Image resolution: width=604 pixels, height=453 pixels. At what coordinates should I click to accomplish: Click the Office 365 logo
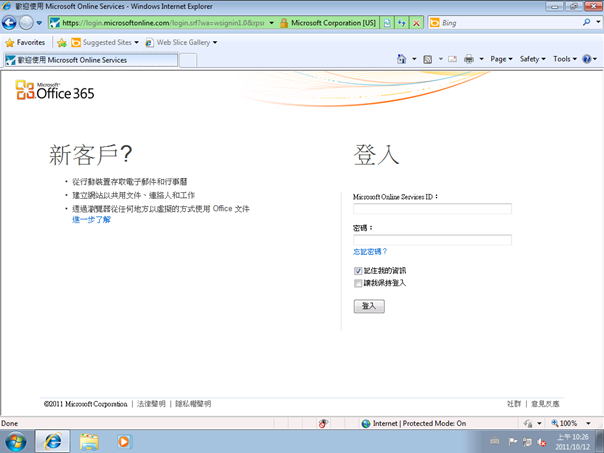point(55,90)
